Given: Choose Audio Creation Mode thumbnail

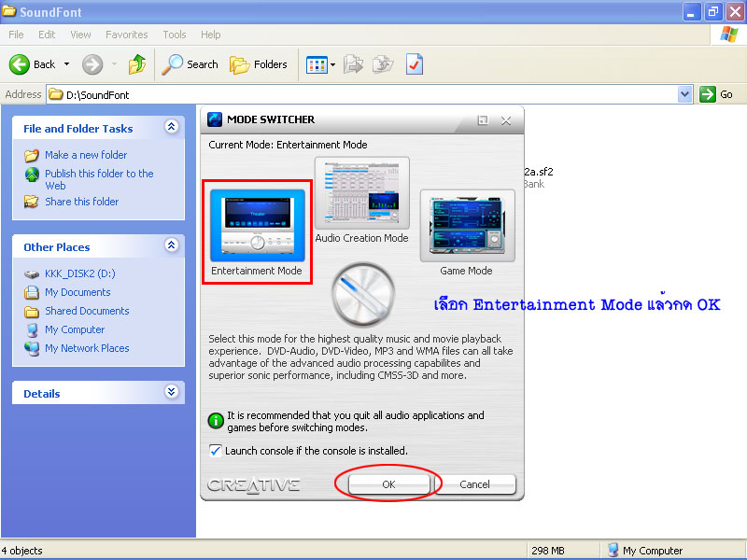Looking at the screenshot, I should [x=362, y=193].
